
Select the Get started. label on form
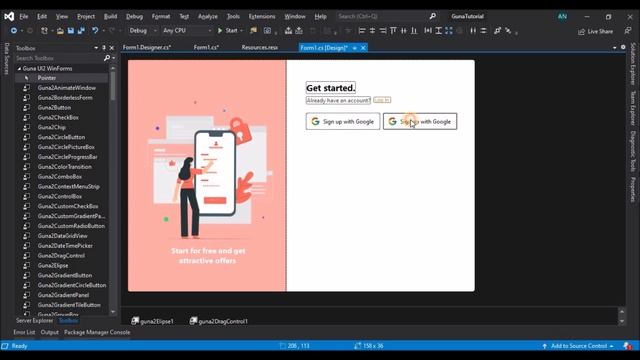[331, 88]
